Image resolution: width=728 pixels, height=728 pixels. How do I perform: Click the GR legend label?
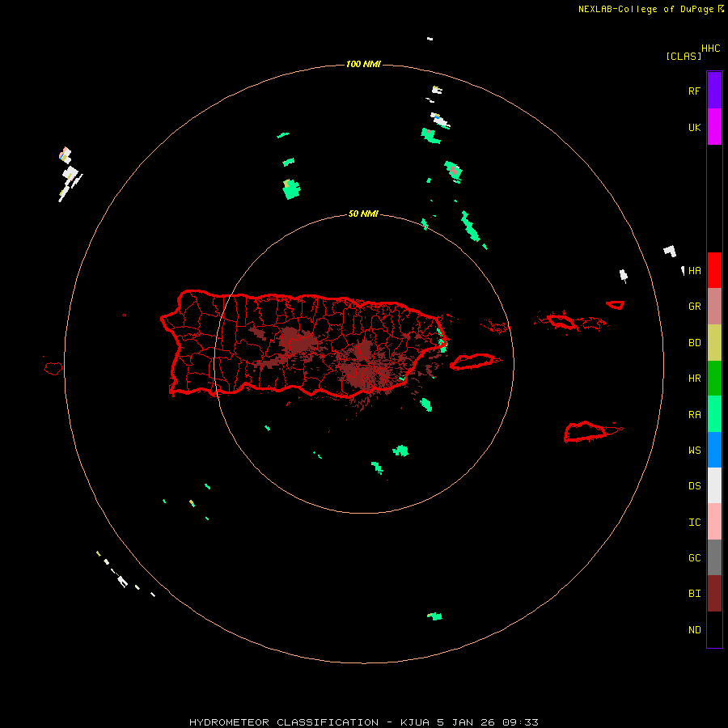point(694,307)
